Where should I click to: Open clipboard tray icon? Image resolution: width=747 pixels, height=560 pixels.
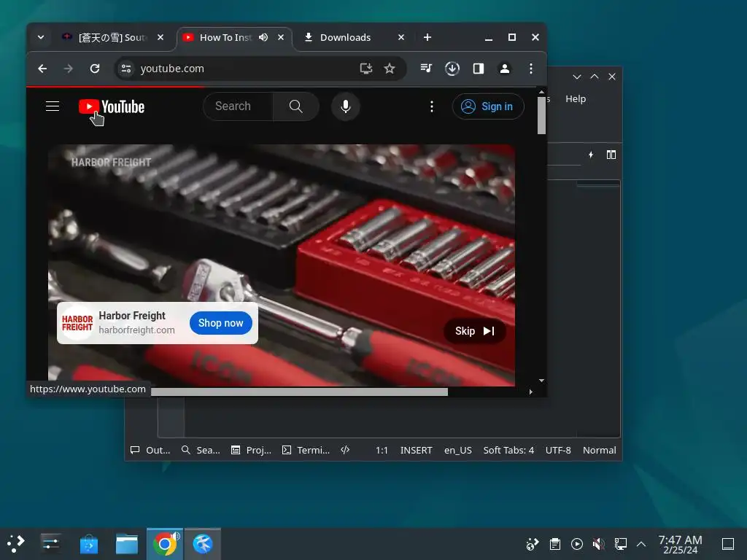point(554,544)
